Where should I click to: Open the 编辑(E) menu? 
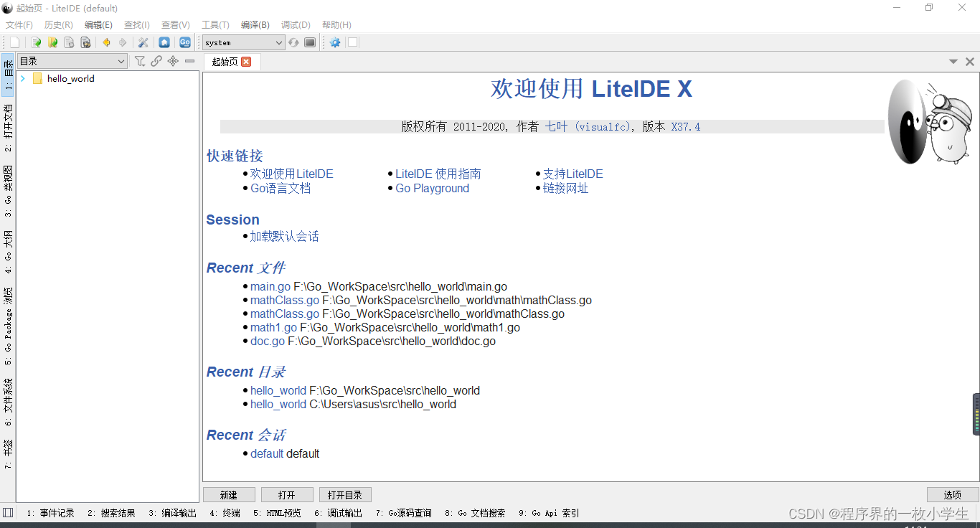click(x=98, y=24)
